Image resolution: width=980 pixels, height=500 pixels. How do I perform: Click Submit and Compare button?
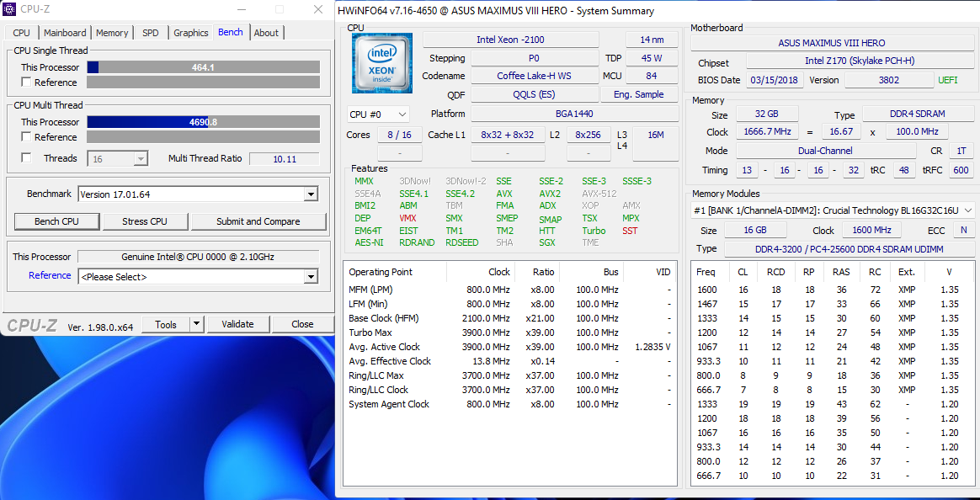click(x=258, y=221)
